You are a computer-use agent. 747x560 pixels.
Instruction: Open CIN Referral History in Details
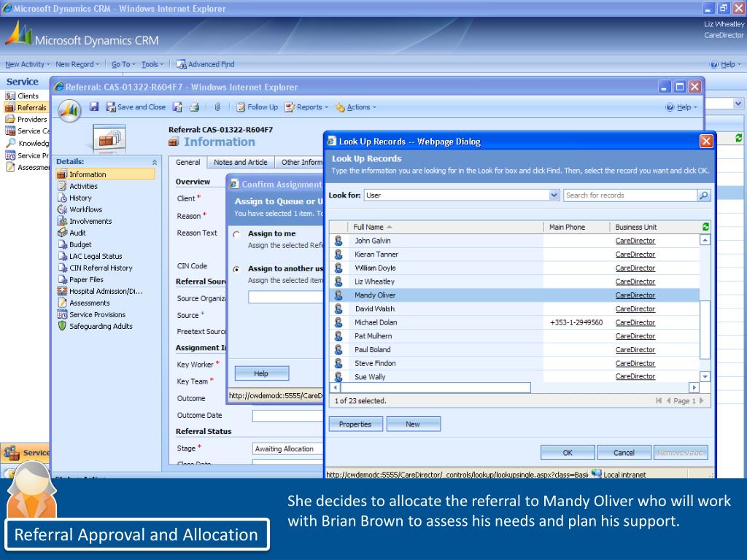101,268
